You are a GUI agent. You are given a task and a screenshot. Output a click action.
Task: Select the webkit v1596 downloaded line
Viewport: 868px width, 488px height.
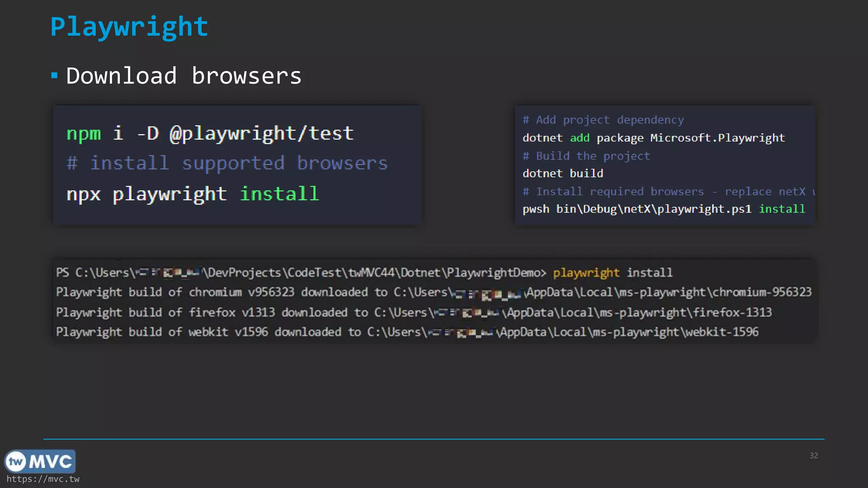point(407,332)
